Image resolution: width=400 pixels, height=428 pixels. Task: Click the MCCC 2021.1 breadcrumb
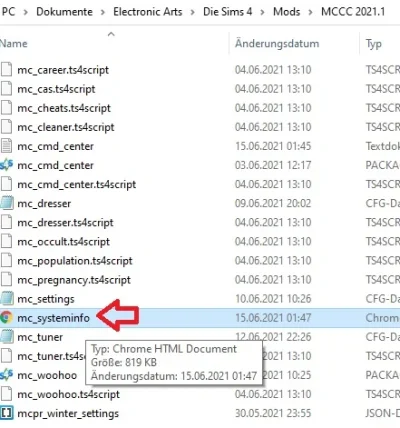pos(353,12)
